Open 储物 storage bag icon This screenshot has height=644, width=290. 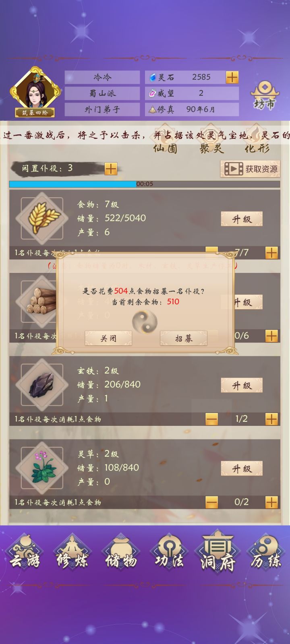pos(121,555)
